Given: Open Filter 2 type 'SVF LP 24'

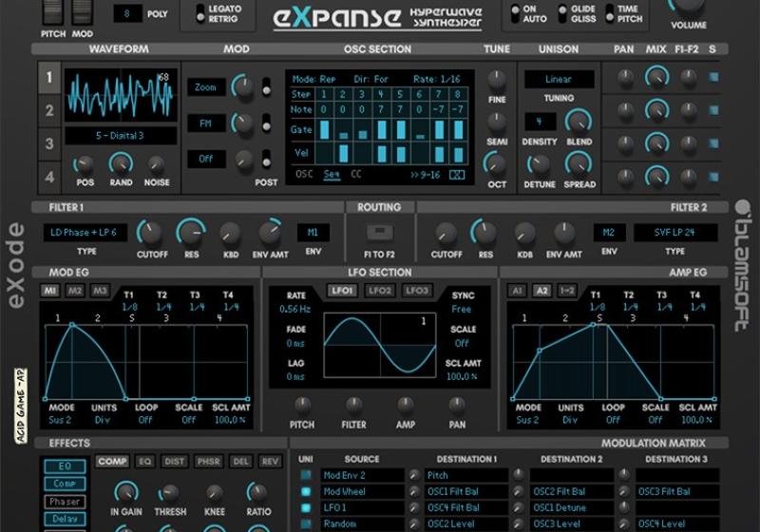Looking at the screenshot, I should (675, 233).
